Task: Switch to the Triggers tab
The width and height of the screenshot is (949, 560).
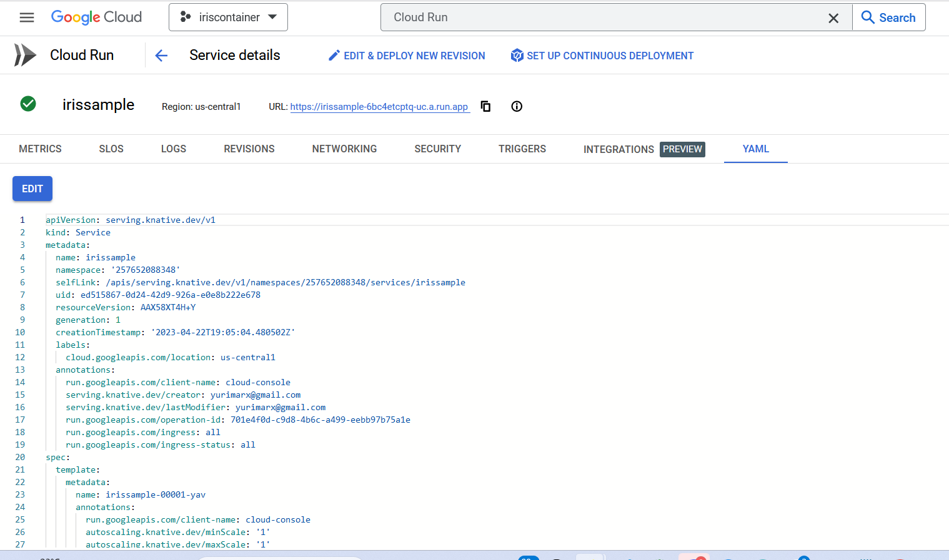Action: (522, 149)
